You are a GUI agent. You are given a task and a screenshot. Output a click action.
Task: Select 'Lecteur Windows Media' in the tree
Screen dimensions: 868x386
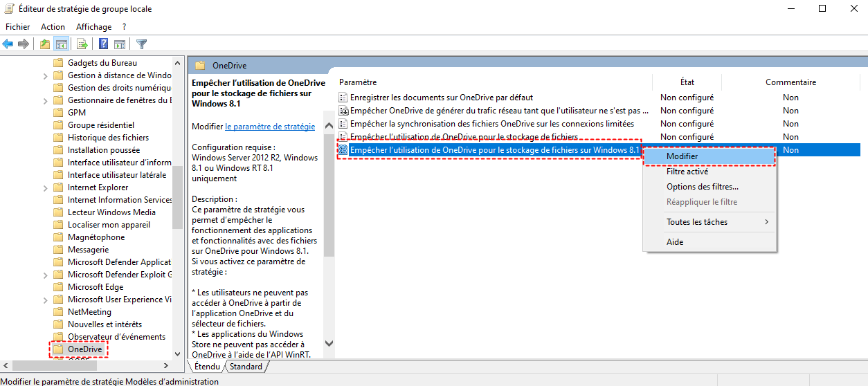[111, 212]
